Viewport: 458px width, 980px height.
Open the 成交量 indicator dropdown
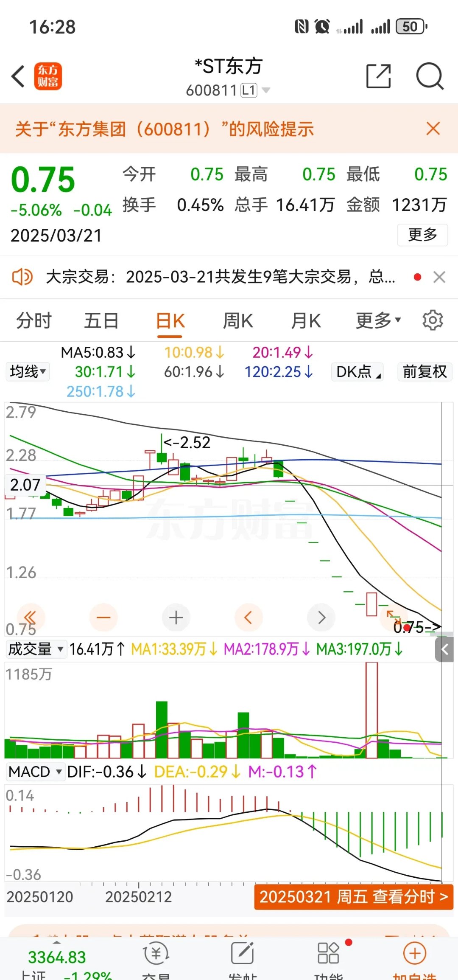click(36, 649)
